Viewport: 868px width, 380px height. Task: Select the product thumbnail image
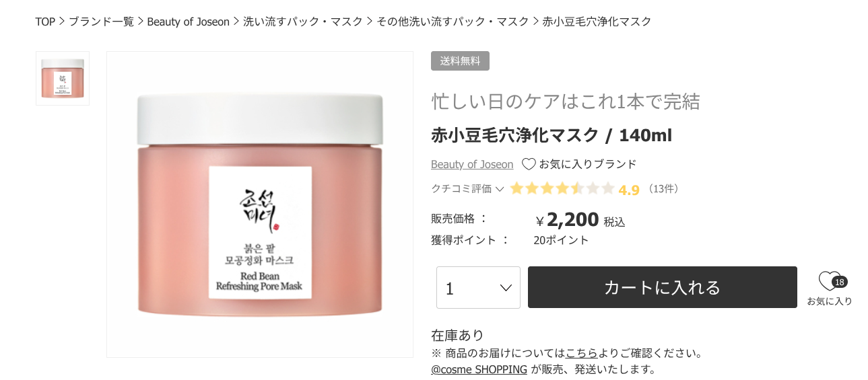(63, 79)
